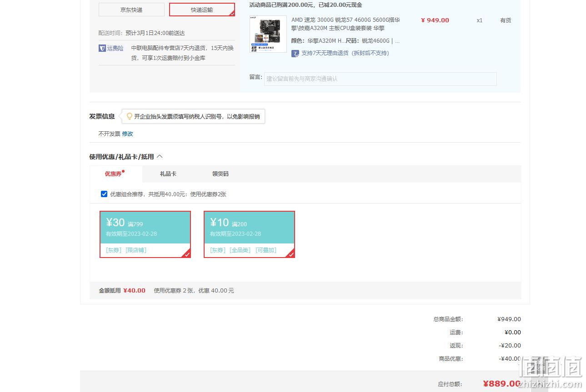The image size is (586, 392).
Task: Click the 运费 ¥0.00 value
Action: (x=513, y=332)
